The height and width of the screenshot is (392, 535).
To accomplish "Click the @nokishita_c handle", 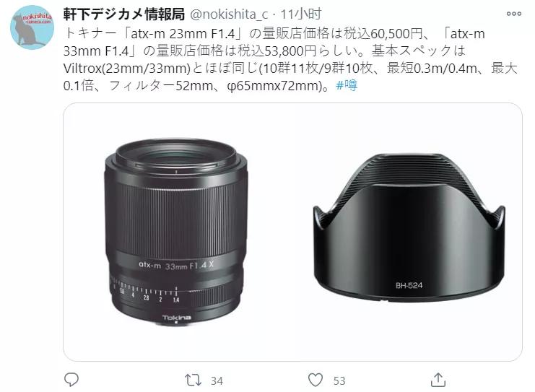I will coord(228,14).
